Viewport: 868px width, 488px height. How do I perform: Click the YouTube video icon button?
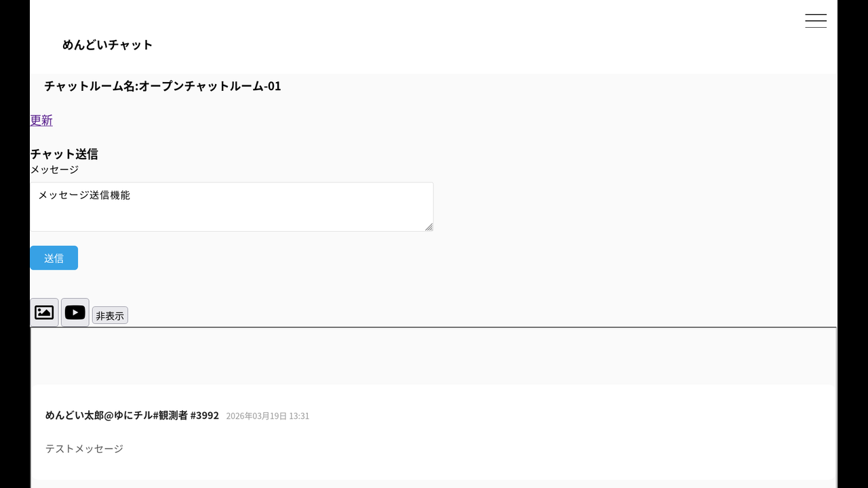75,312
